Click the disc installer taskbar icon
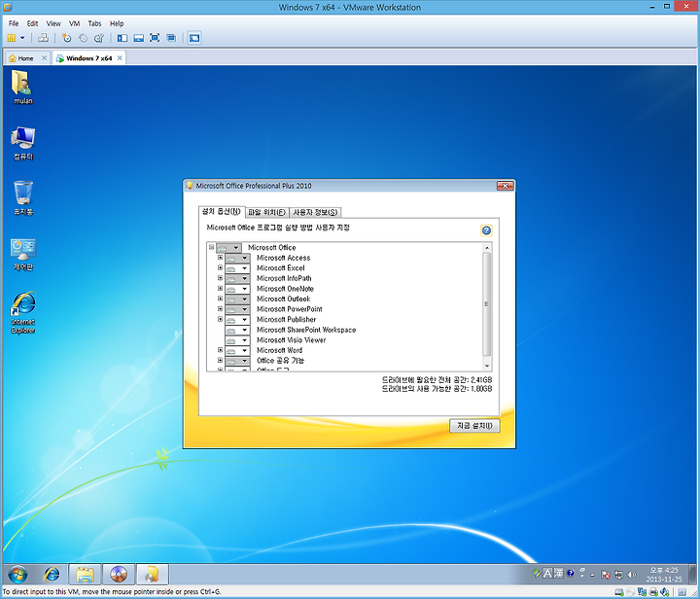Image resolution: width=700 pixels, height=599 pixels. click(119, 575)
